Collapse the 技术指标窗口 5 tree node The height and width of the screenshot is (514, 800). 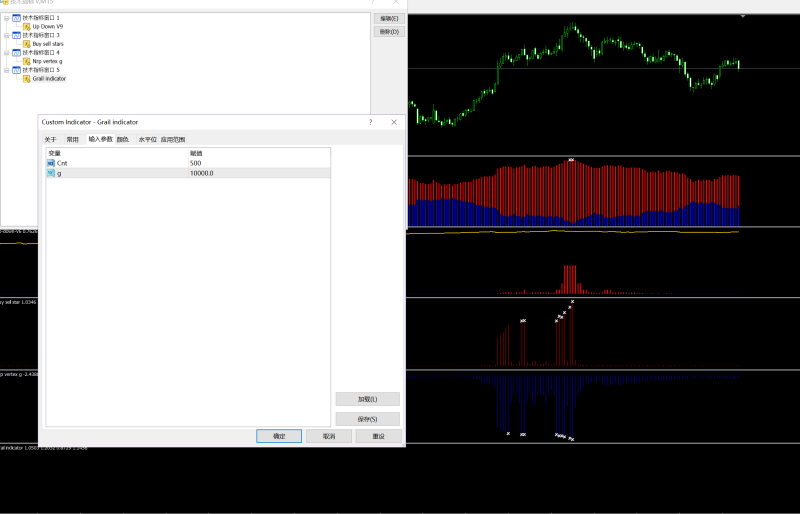click(7, 70)
